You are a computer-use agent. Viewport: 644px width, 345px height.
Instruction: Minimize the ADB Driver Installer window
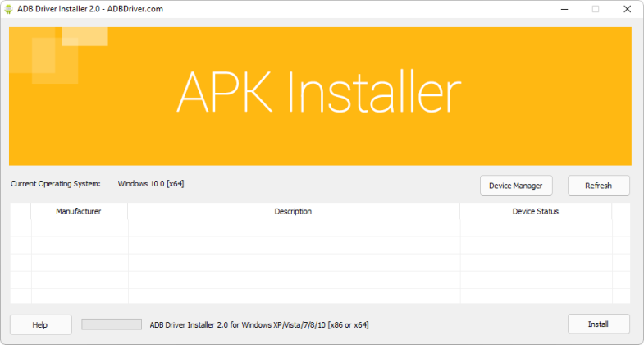tap(564, 9)
